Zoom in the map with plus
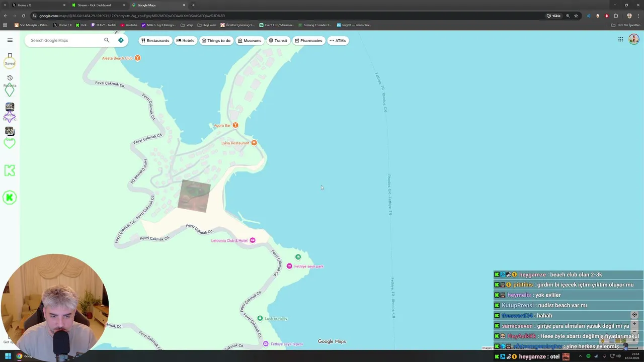Screen dimensions: 644x362 tap(634, 324)
